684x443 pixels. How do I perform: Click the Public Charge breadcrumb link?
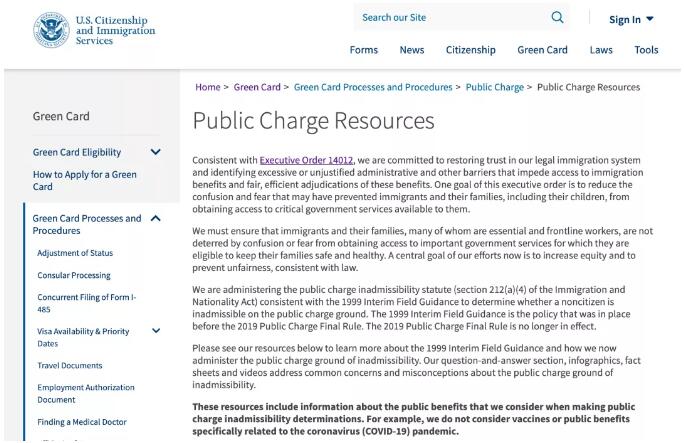(495, 87)
